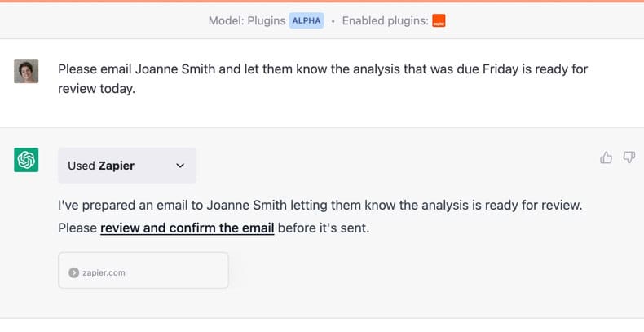Give the response a thumbs up
The image size is (644, 332).
point(607,157)
